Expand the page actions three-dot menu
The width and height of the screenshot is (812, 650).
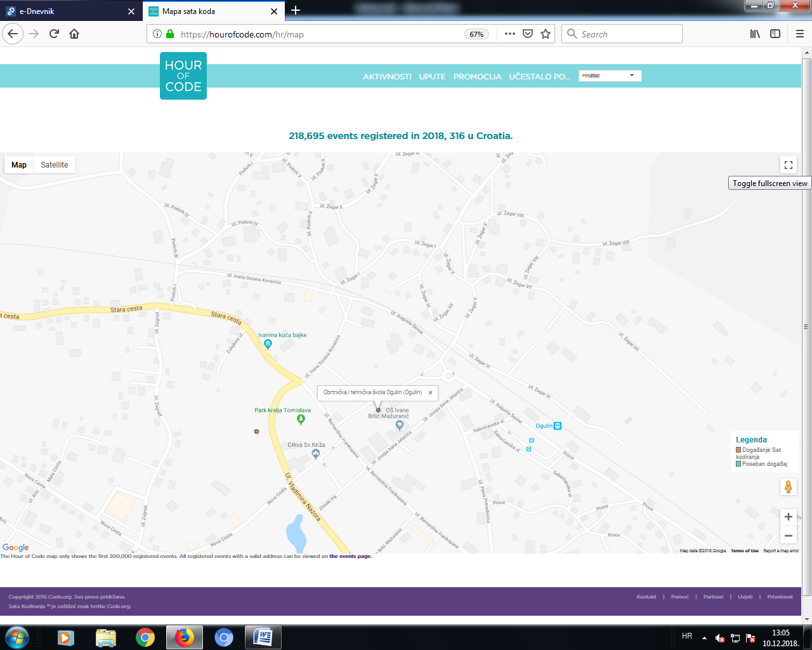point(510,34)
